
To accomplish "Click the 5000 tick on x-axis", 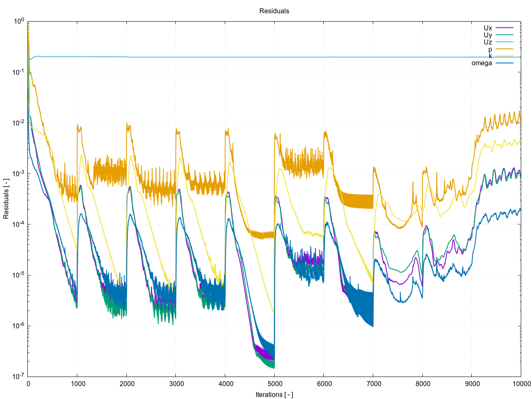I will click(x=274, y=384).
